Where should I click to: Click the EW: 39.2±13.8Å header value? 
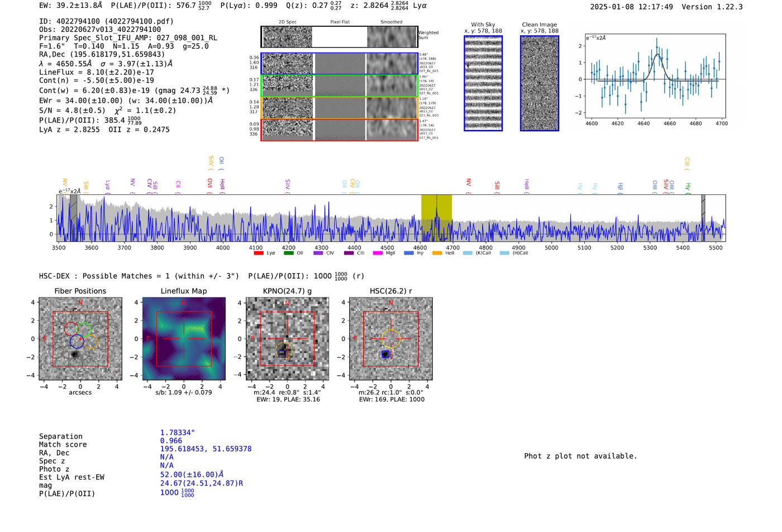(71, 6)
